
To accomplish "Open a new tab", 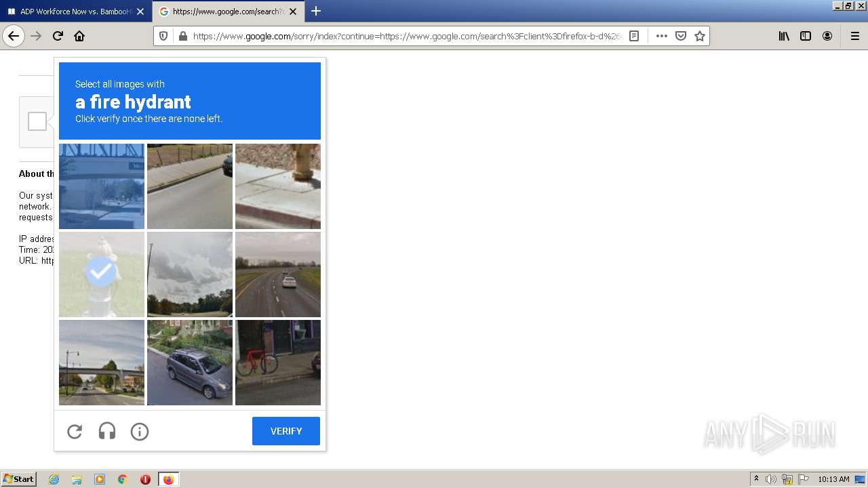I will [316, 11].
